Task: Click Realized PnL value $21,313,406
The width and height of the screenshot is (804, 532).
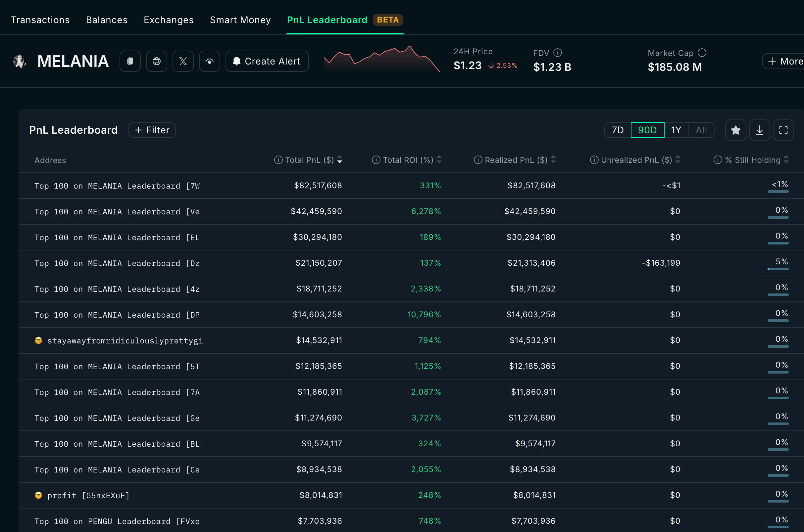Action: [x=531, y=263]
